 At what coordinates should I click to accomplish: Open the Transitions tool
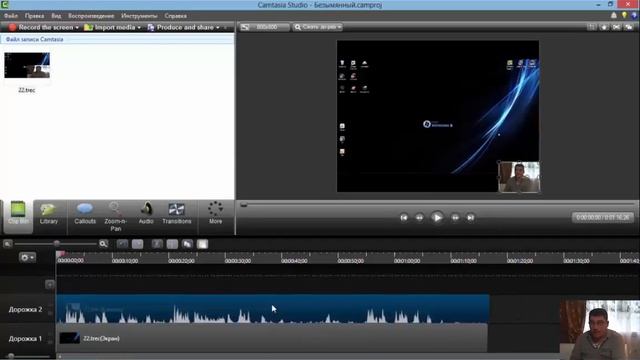[177, 214]
